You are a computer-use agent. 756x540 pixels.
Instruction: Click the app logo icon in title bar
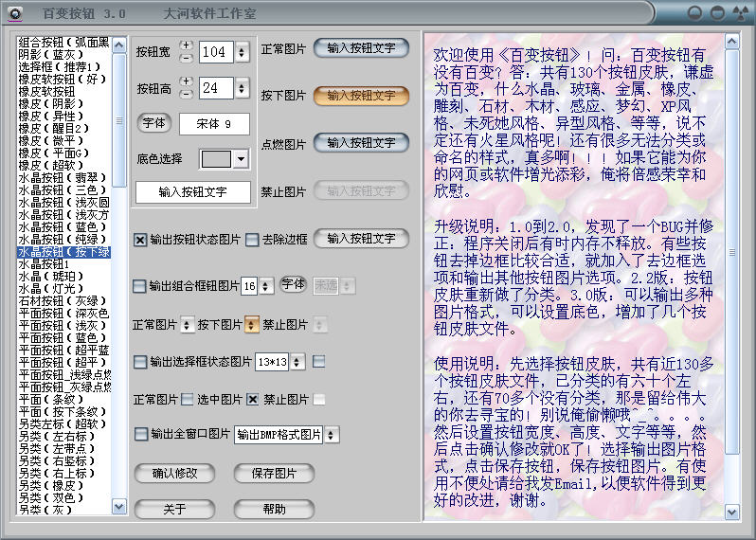[15, 13]
